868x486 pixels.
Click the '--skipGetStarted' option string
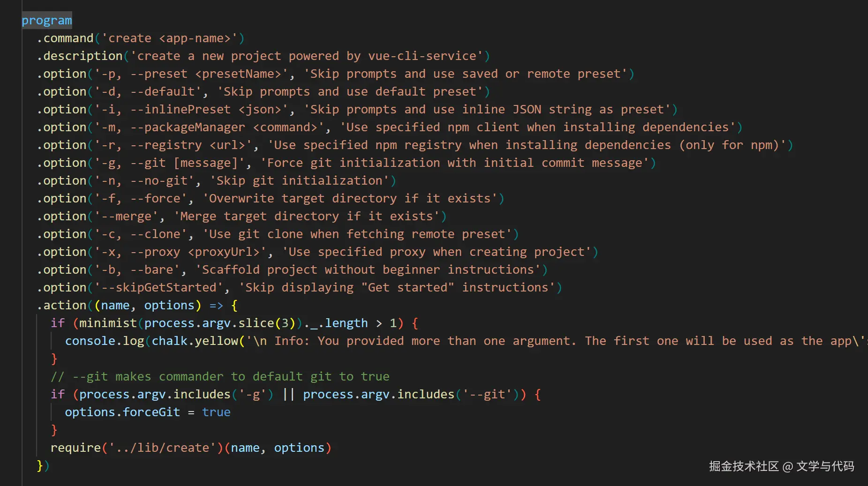click(159, 288)
